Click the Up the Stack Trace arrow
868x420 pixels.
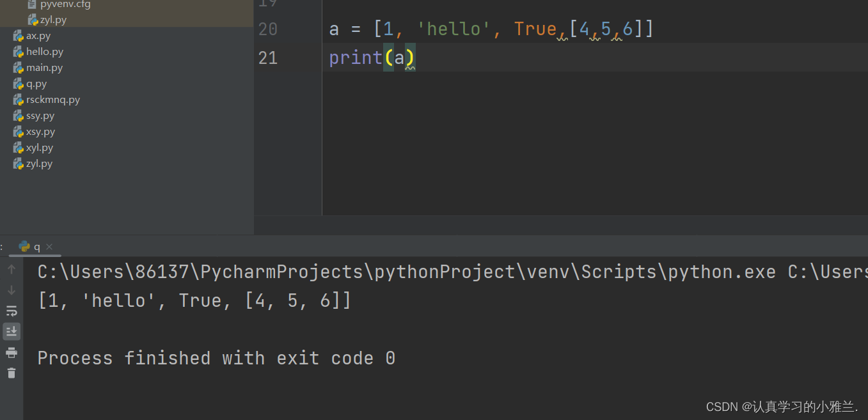click(12, 269)
